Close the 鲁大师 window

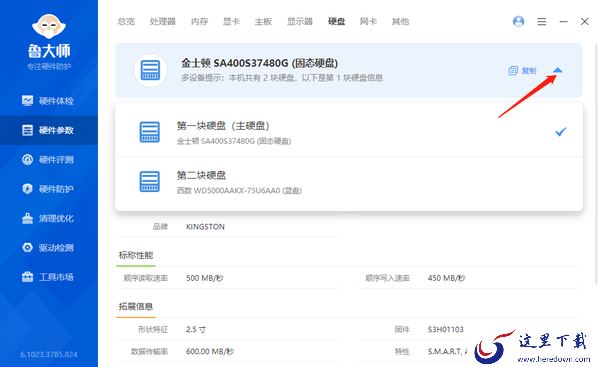pos(584,21)
